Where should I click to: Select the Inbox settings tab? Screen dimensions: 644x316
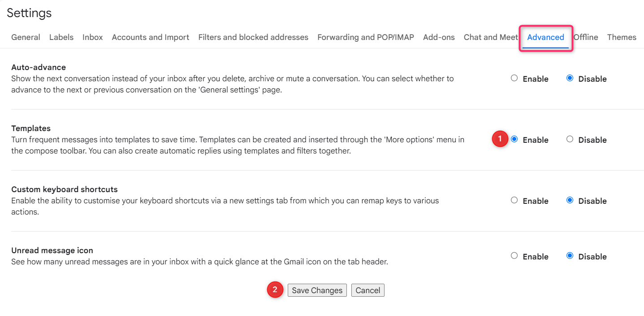point(92,37)
